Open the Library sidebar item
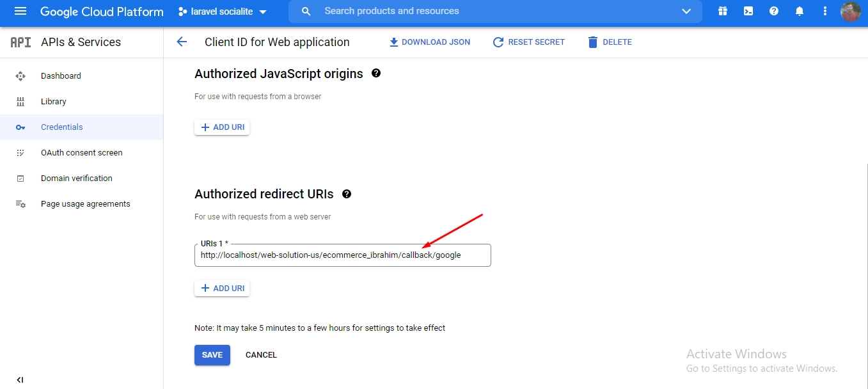868x389 pixels. pyautogui.click(x=81, y=102)
